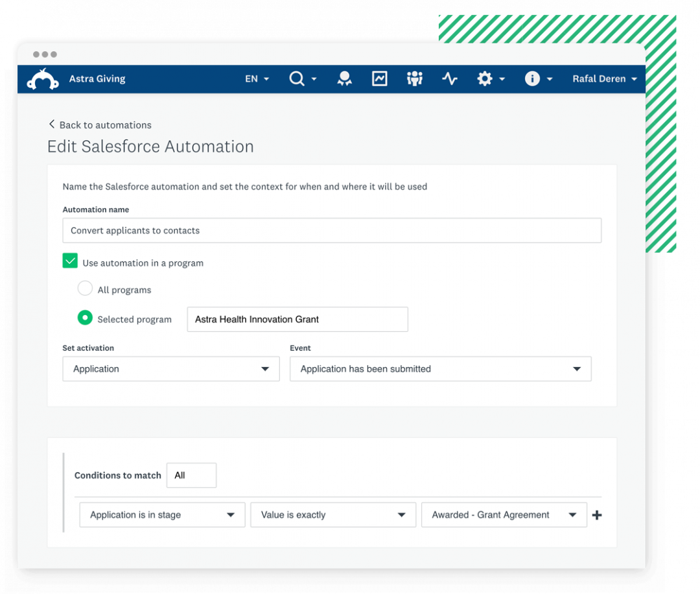This screenshot has width=700, height=594.
Task: Click the awards badge icon in navigation
Action: coord(344,78)
